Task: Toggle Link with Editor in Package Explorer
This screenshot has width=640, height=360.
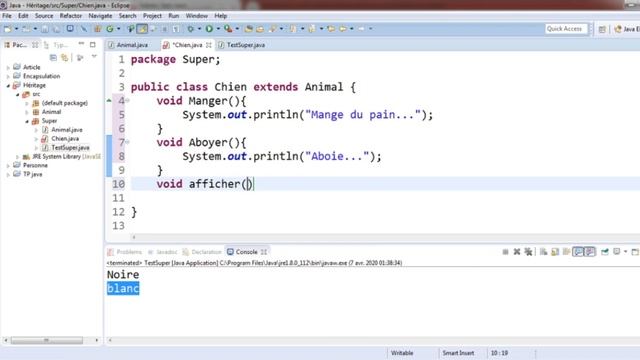Action: coord(64,58)
